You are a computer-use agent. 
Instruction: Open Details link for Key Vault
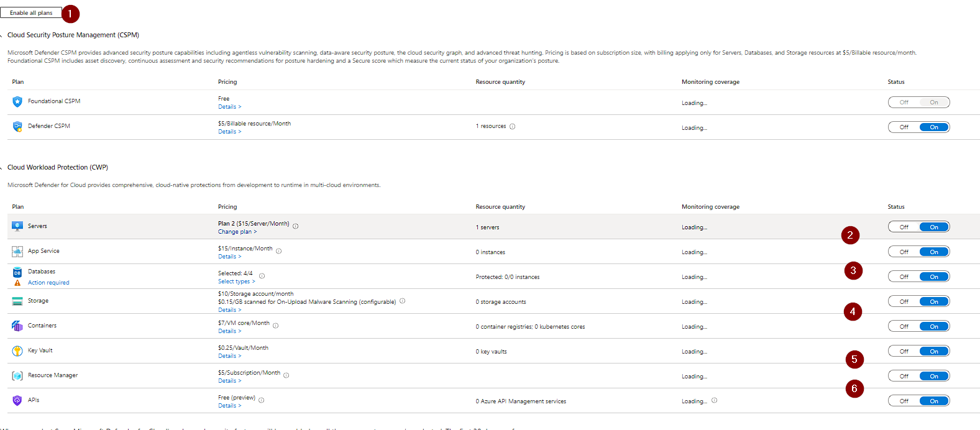pyautogui.click(x=230, y=356)
